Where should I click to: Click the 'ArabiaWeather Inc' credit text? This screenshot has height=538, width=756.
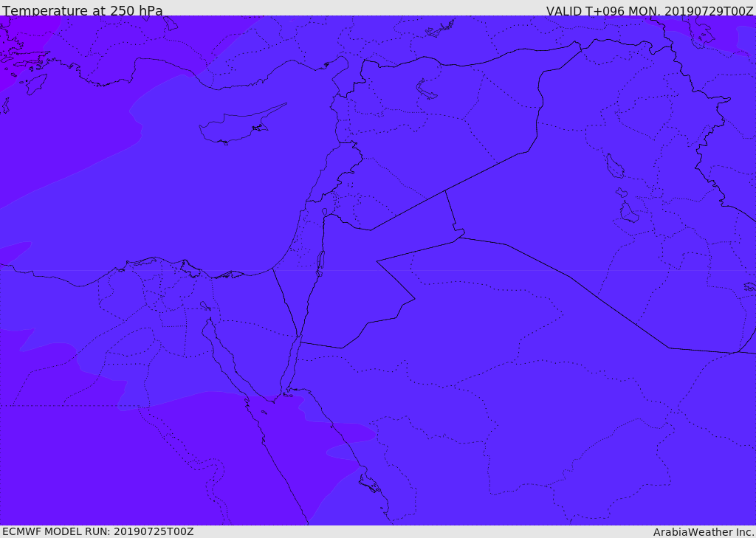pyautogui.click(x=704, y=532)
